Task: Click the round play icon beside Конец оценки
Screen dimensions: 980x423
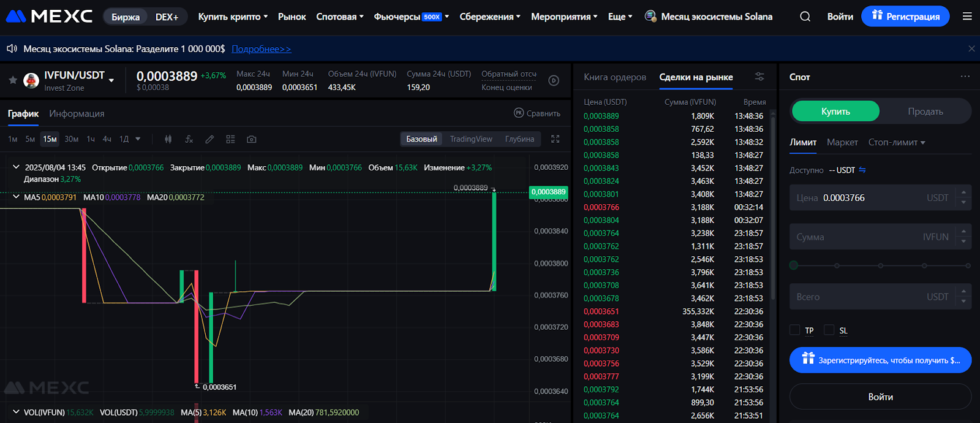Action: click(x=554, y=80)
